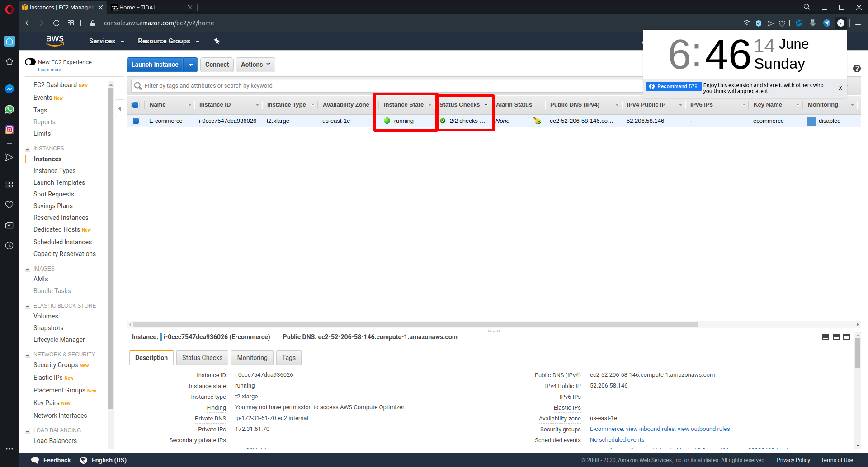Open the news icon in Opera sidebar
Screen dimensions: 868x467
(x=9, y=225)
